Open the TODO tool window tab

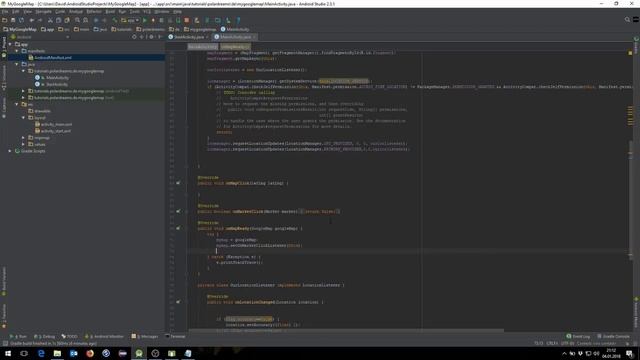pos(69,336)
